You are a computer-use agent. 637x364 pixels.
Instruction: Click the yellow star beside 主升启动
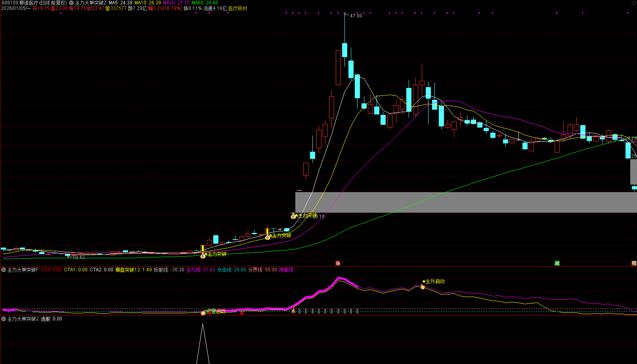tap(424, 282)
